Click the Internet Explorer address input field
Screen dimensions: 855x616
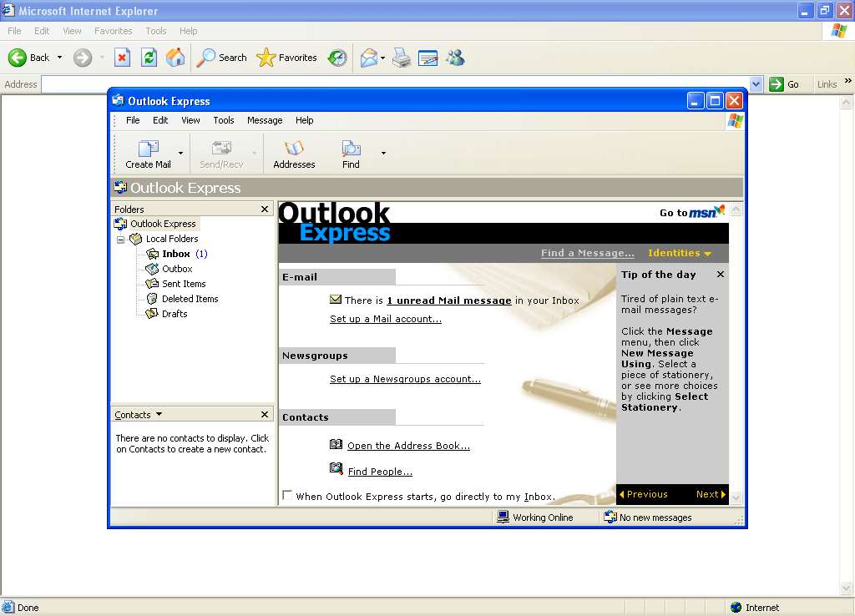[x=395, y=84]
